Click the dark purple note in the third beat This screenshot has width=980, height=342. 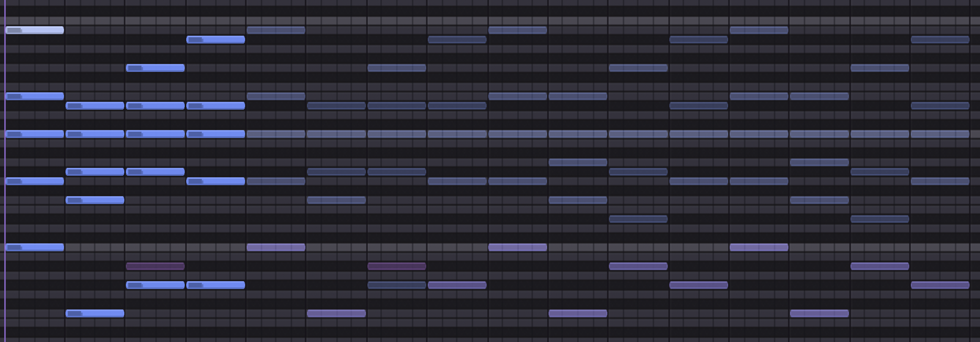pos(155,266)
